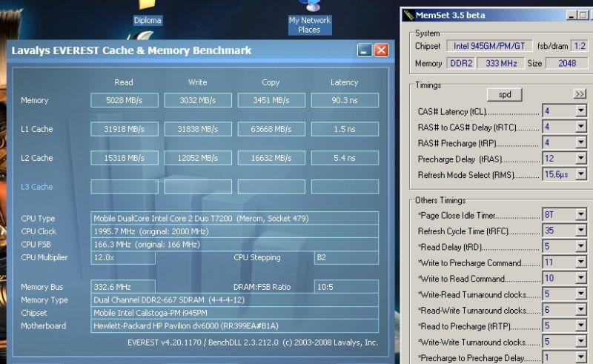593x364 pixels.
Task: Click MemSet Chipset field Intel 945GM/PM/GT
Action: [x=489, y=46]
